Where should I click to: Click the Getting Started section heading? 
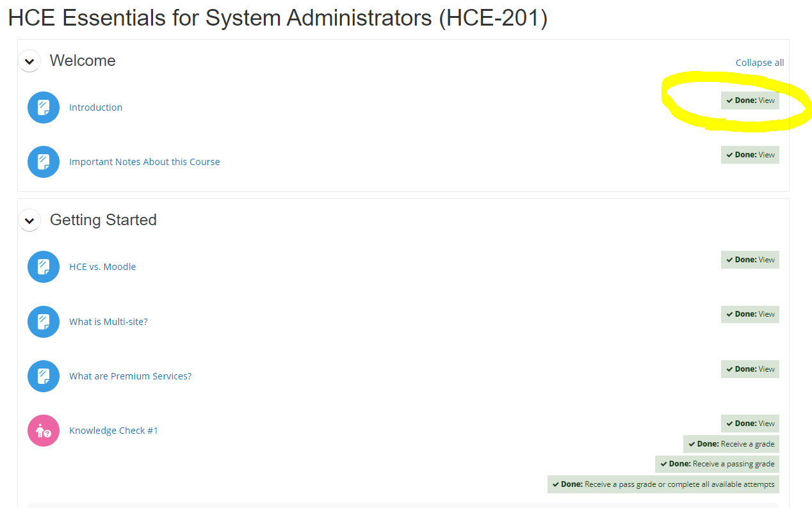(103, 220)
